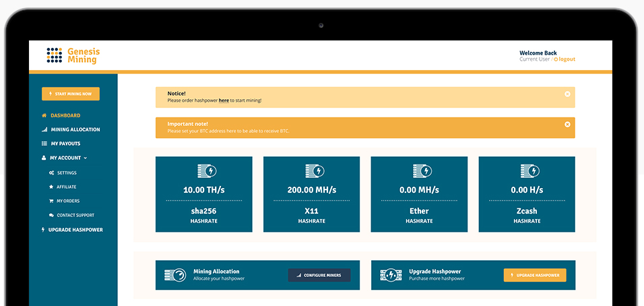Screen dimensions: 644x306
Task: Go to My Payouts page
Action: coord(65,144)
